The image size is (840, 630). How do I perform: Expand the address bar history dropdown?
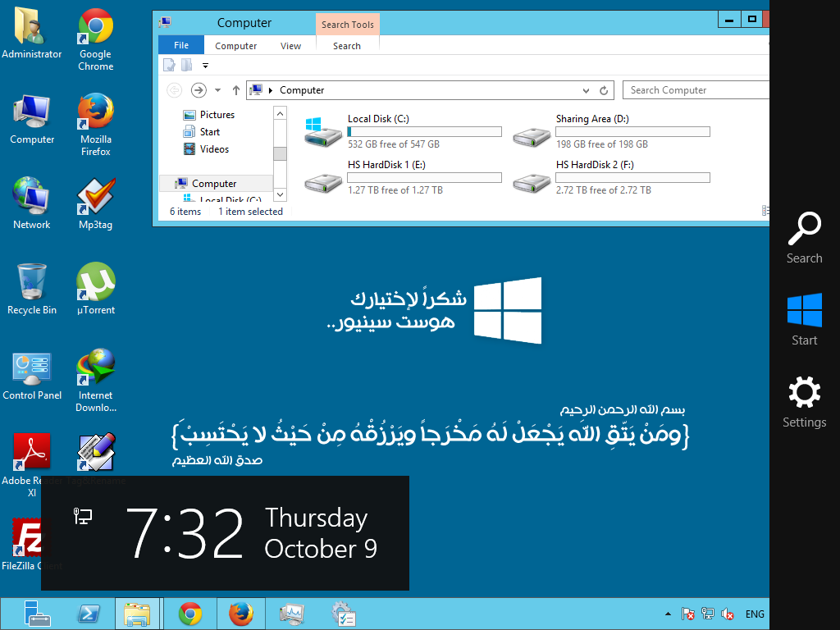point(586,90)
